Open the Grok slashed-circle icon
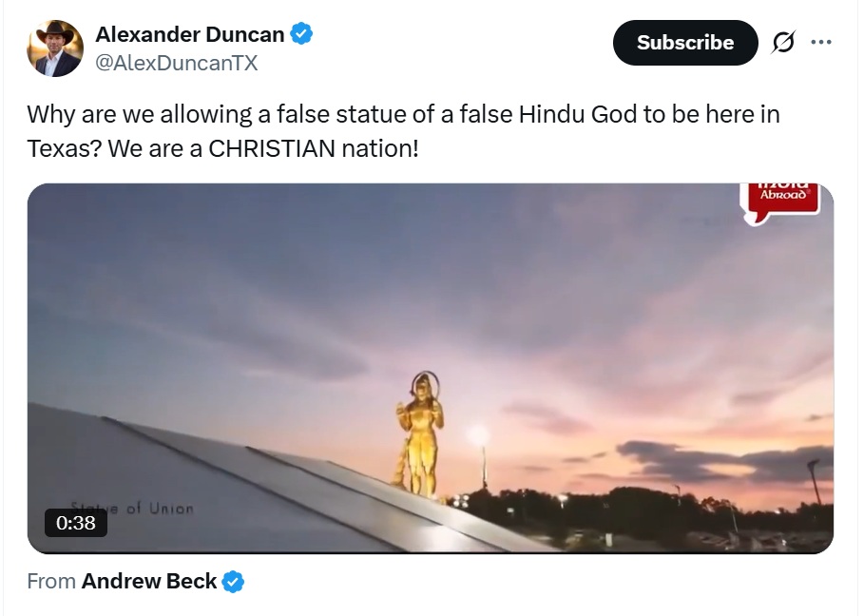Viewport: 864px width, 616px height. pyautogui.click(x=784, y=43)
